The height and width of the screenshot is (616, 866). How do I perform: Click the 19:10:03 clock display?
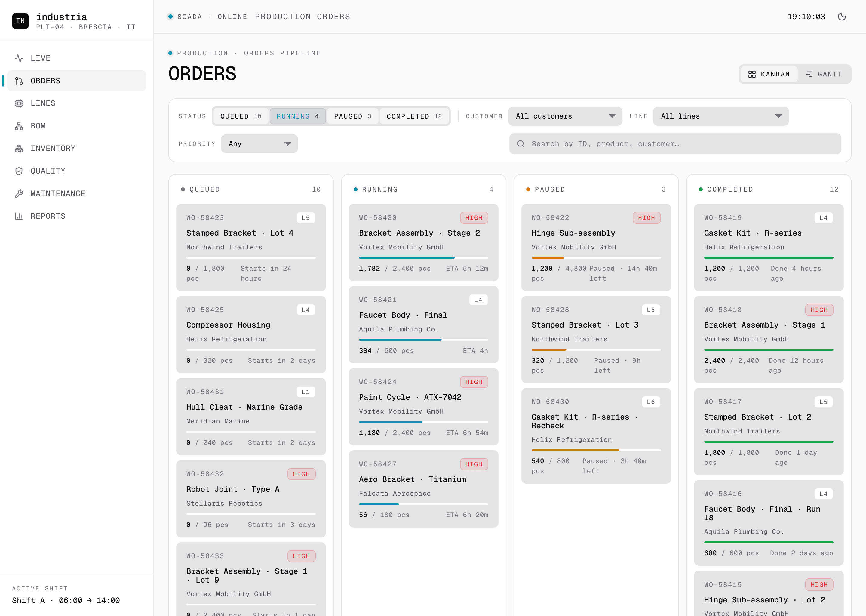pyautogui.click(x=806, y=17)
